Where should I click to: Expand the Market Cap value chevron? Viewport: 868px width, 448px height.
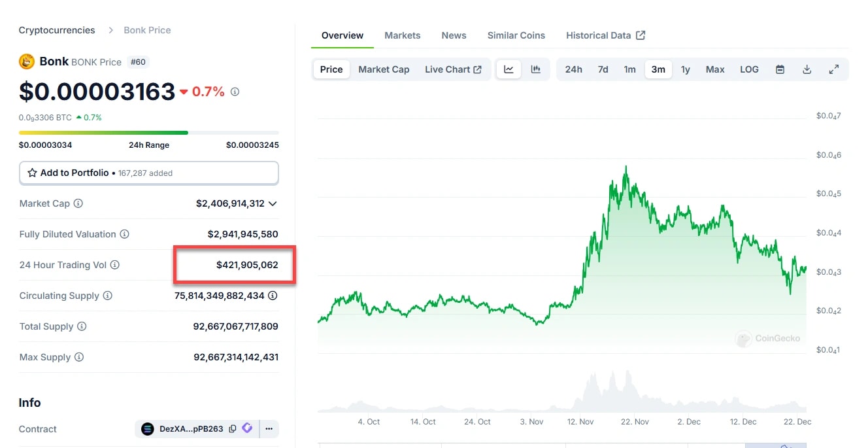pyautogui.click(x=273, y=203)
